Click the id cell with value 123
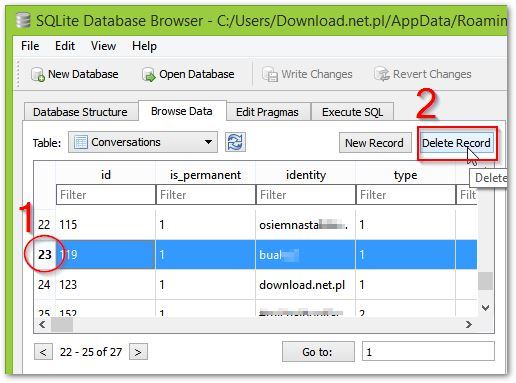Viewport: 516px width, 383px height. (x=105, y=285)
